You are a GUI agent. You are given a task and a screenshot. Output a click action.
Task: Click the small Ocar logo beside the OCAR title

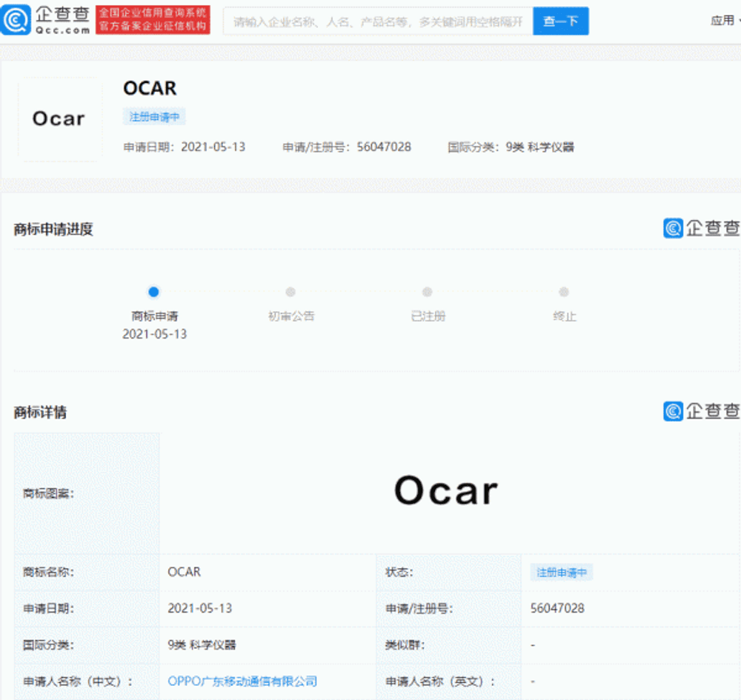[59, 119]
